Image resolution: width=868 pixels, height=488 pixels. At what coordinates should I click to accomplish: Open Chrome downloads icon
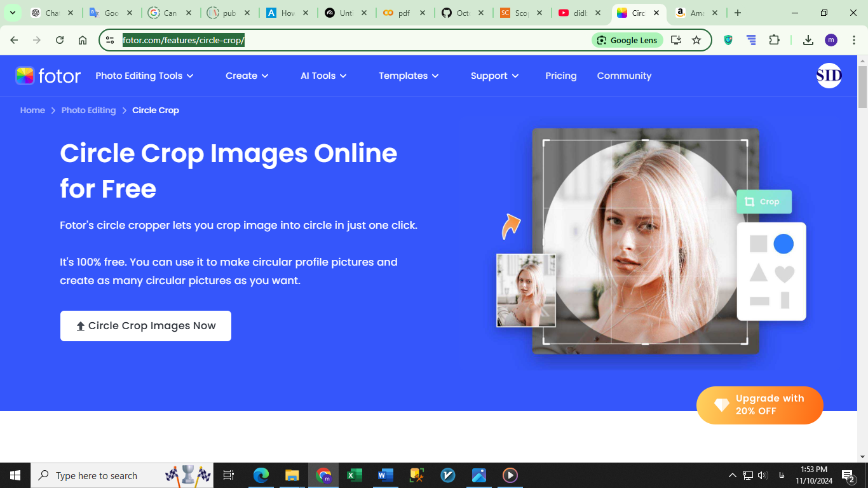pos(808,40)
